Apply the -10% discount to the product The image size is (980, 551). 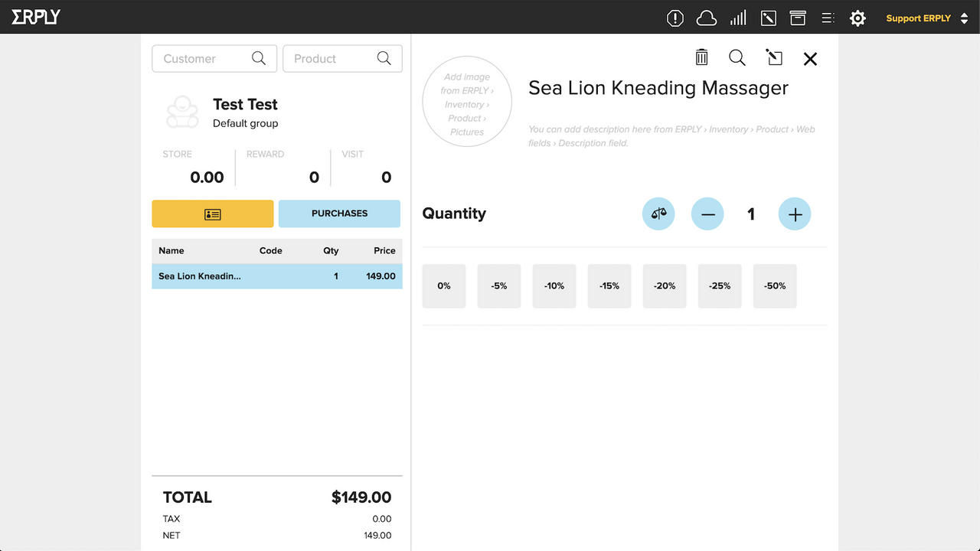tap(554, 285)
